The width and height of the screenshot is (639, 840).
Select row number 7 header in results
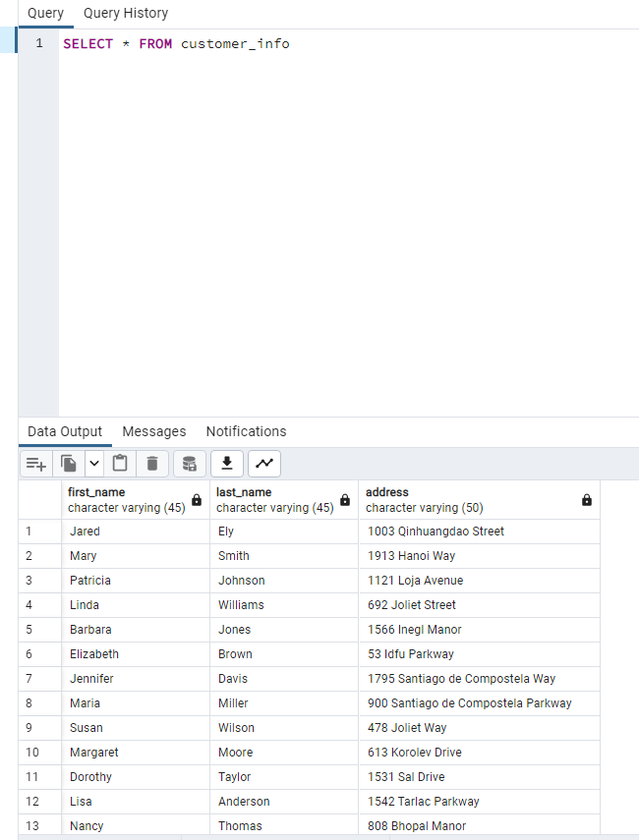pos(40,679)
